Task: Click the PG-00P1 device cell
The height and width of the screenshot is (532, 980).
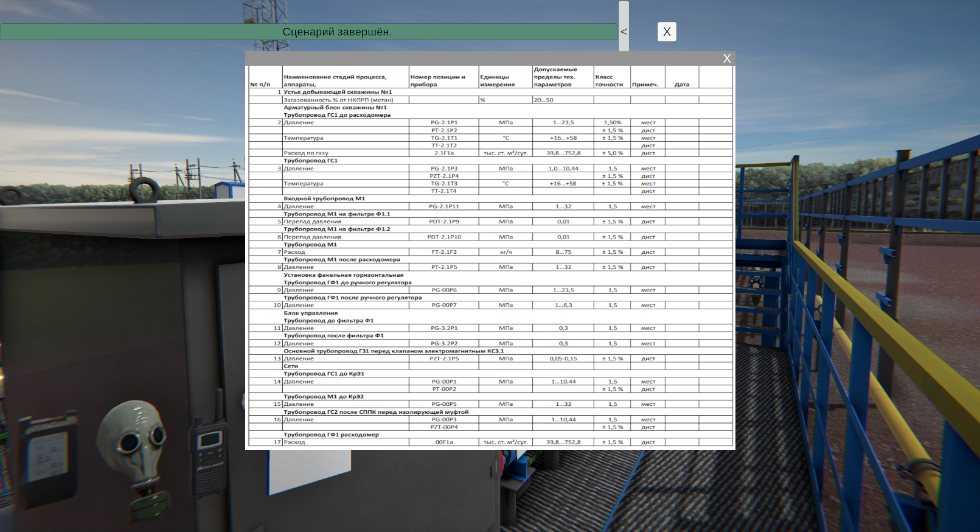Action: 444,382
